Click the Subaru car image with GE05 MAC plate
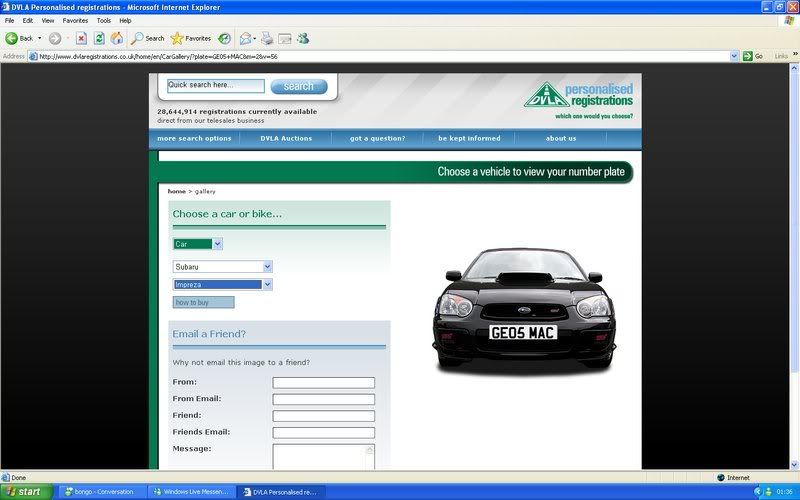800x500 pixels. click(x=524, y=311)
